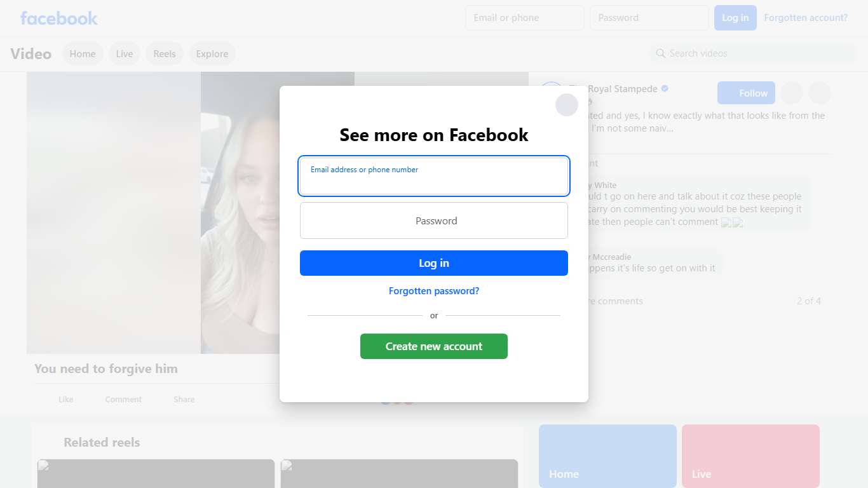Close the login dialog with round button
Viewport: 868px width, 488px height.
click(567, 105)
